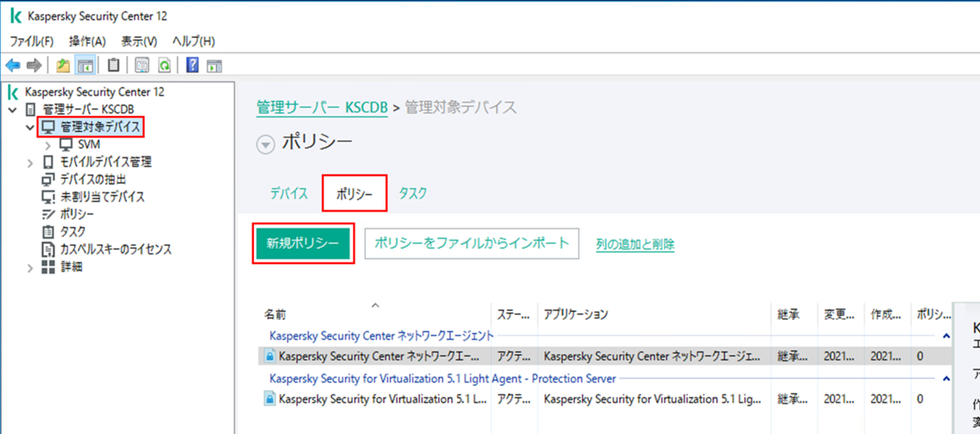Click the 新規ポリシー button
980x434 pixels.
point(303,243)
